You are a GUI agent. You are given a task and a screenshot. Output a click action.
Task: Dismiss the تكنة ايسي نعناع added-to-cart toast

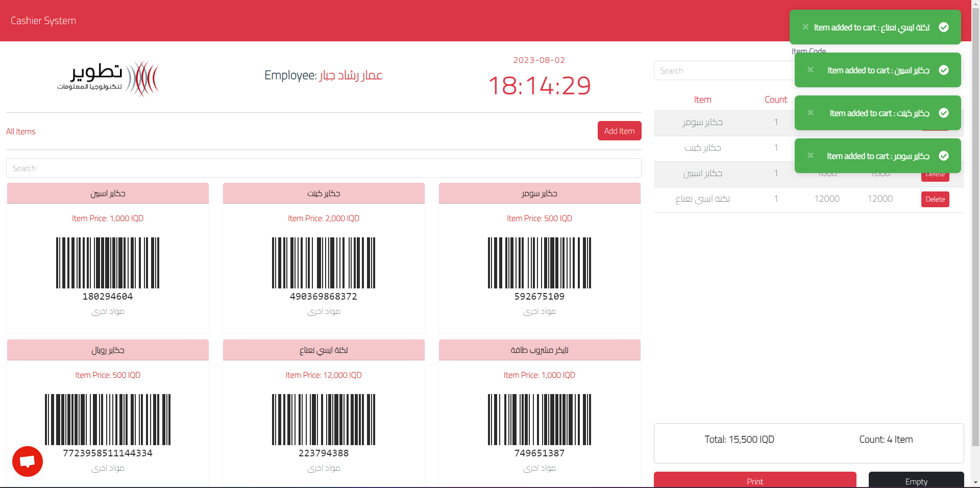(805, 27)
